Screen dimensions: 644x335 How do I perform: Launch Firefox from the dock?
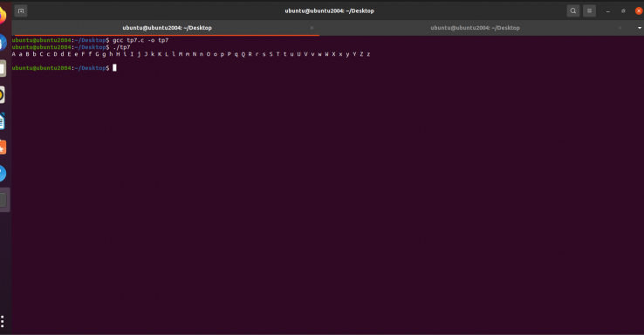click(3, 16)
